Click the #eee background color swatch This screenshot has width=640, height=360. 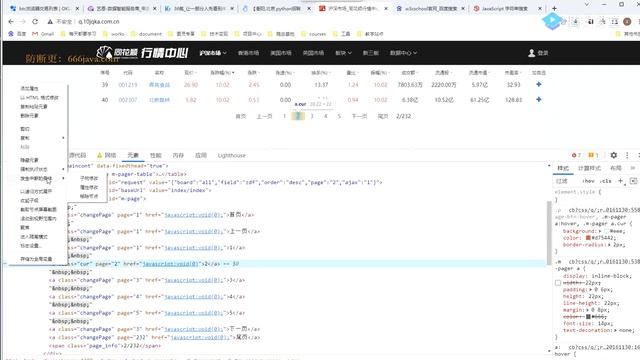point(606,231)
